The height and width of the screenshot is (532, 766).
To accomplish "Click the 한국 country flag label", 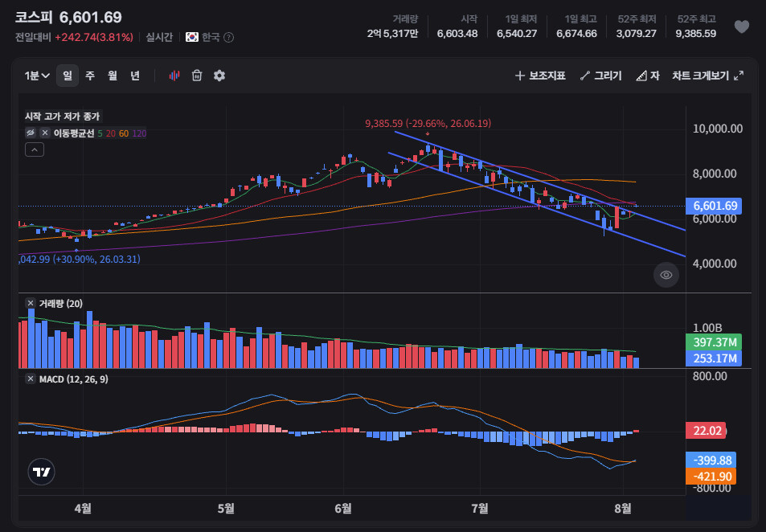I will [x=203, y=38].
